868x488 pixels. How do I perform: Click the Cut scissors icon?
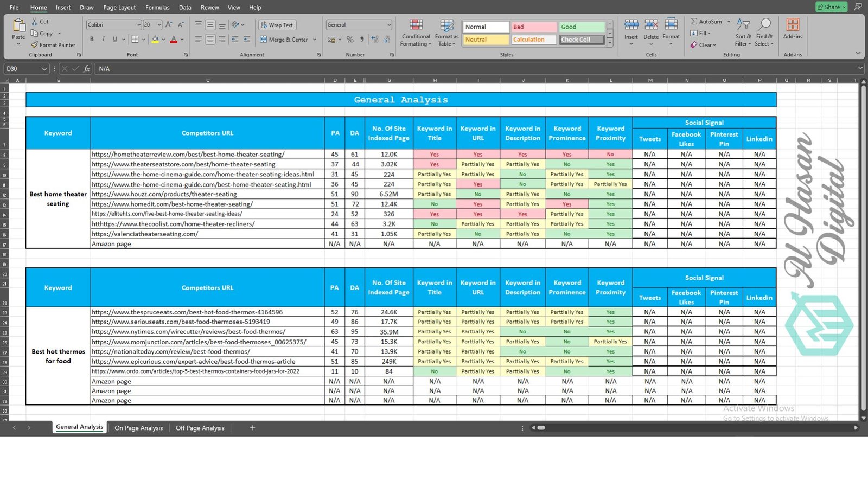point(35,22)
